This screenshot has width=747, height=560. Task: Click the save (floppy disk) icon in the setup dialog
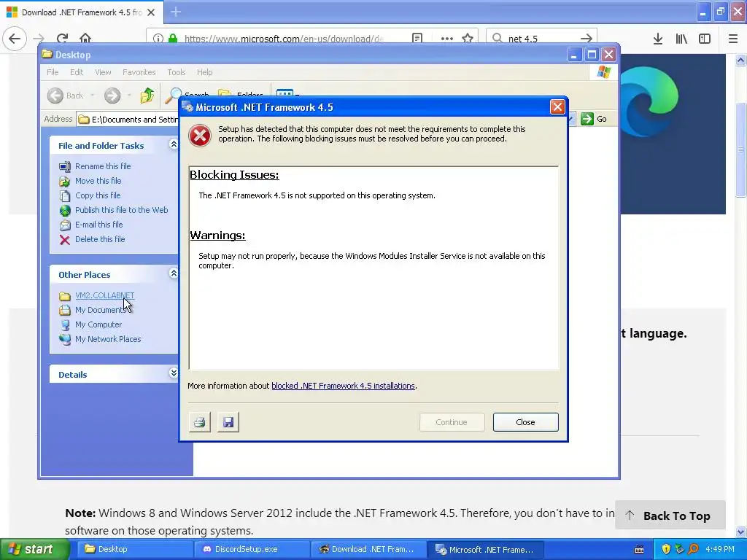[x=228, y=422]
